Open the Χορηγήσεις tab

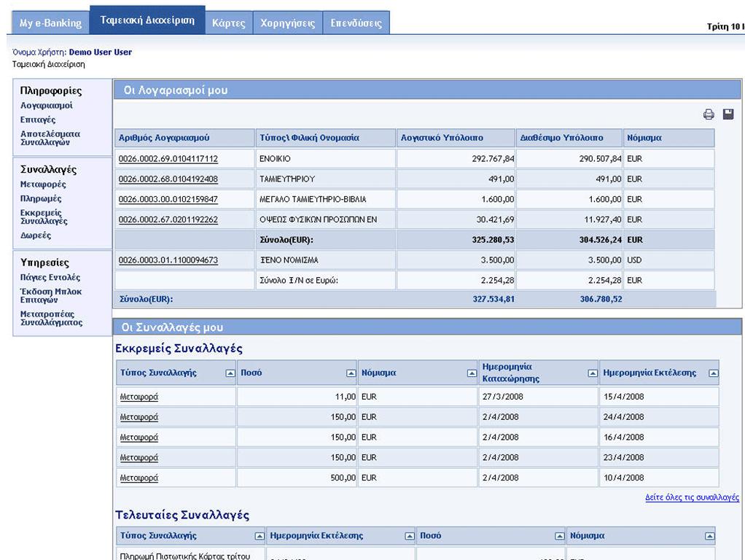coord(287,23)
